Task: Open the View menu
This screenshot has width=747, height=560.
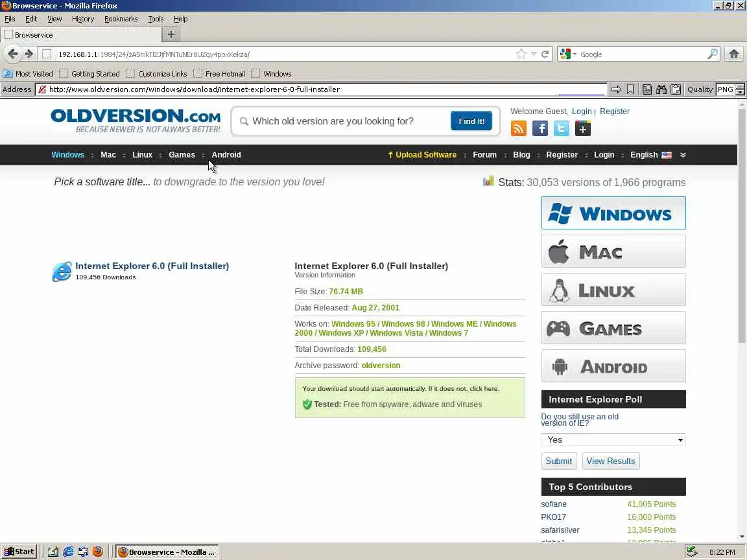Action: 54,19
